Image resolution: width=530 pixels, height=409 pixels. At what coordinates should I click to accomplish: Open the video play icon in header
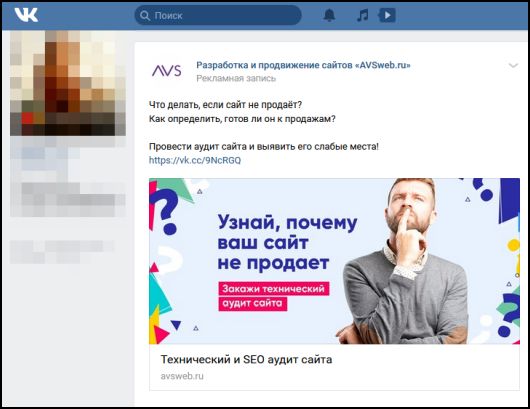[x=387, y=15]
